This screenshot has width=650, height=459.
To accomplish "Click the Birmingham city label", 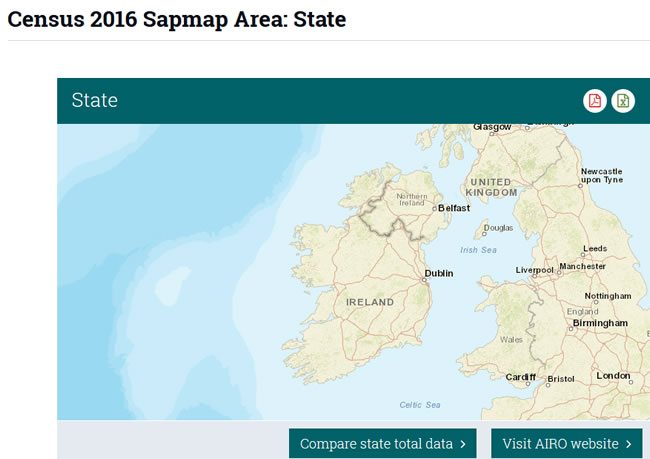I will click(x=600, y=323).
